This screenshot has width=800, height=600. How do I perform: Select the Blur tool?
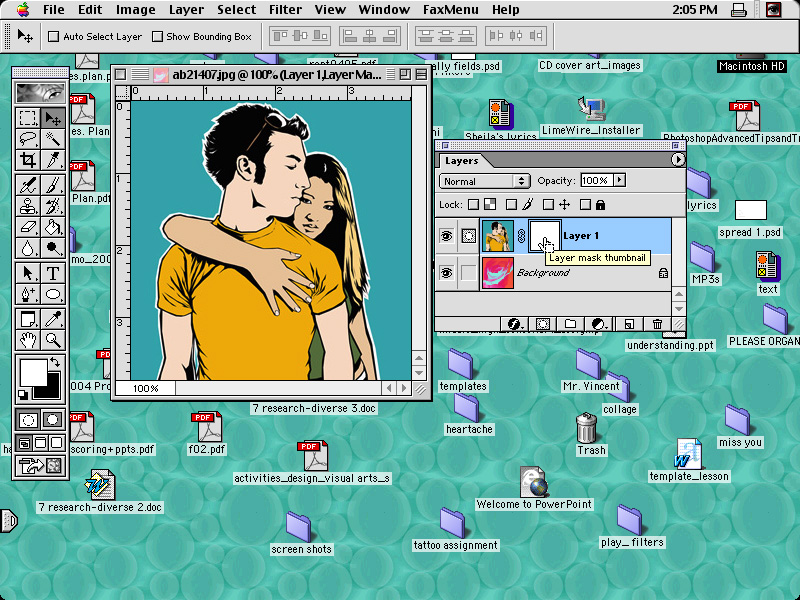click(x=28, y=248)
